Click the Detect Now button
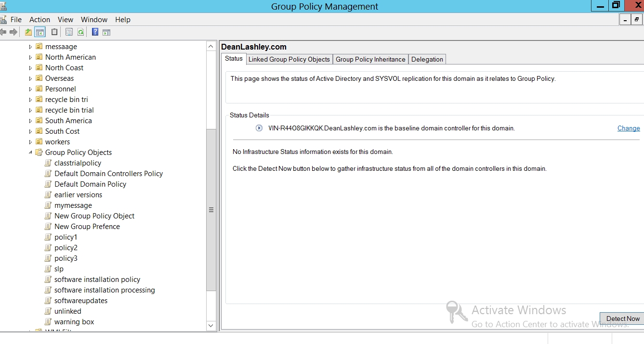644x344 pixels. click(x=622, y=319)
